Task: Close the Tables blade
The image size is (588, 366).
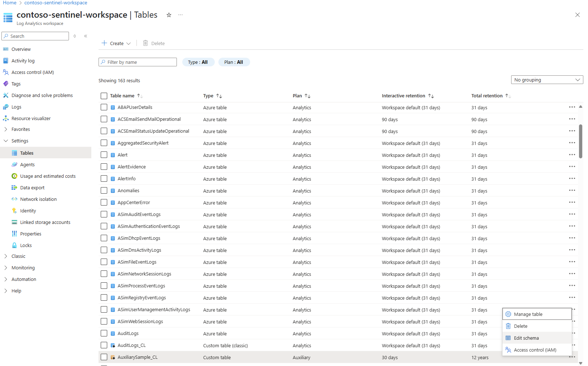Action: [x=578, y=15]
